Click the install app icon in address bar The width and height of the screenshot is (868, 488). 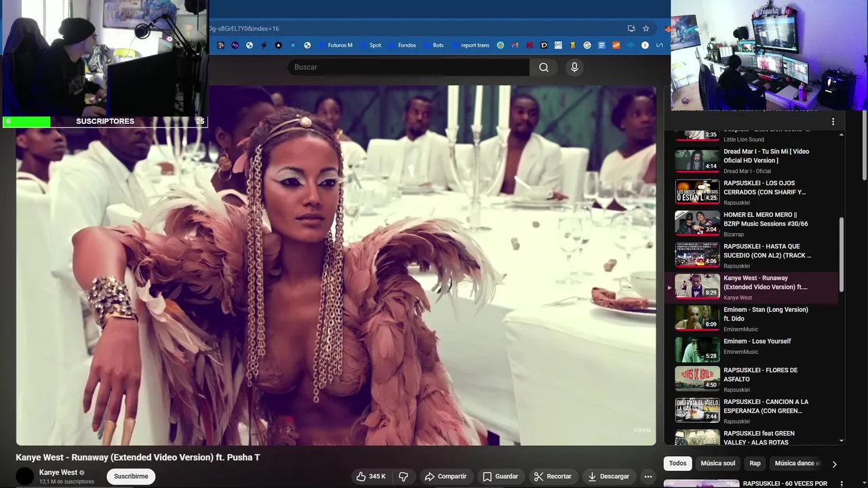(631, 28)
